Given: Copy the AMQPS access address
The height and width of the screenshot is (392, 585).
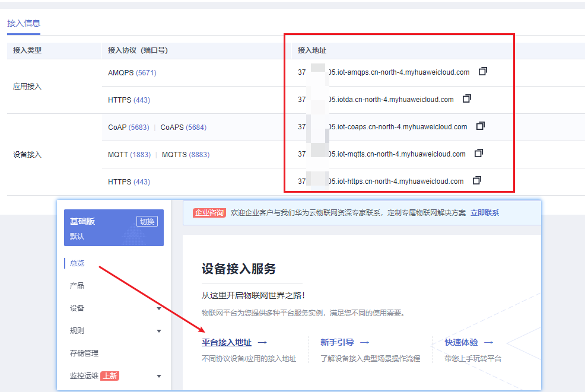Looking at the screenshot, I should pos(482,71).
